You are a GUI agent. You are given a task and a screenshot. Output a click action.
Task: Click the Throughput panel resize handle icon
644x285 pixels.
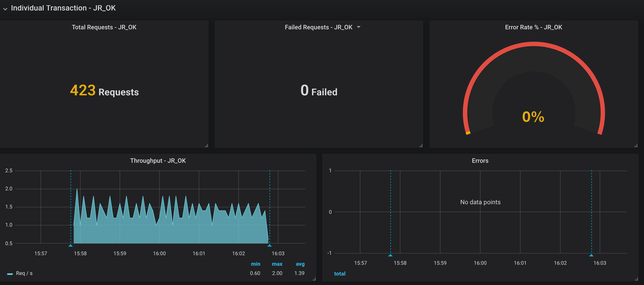[x=314, y=279]
